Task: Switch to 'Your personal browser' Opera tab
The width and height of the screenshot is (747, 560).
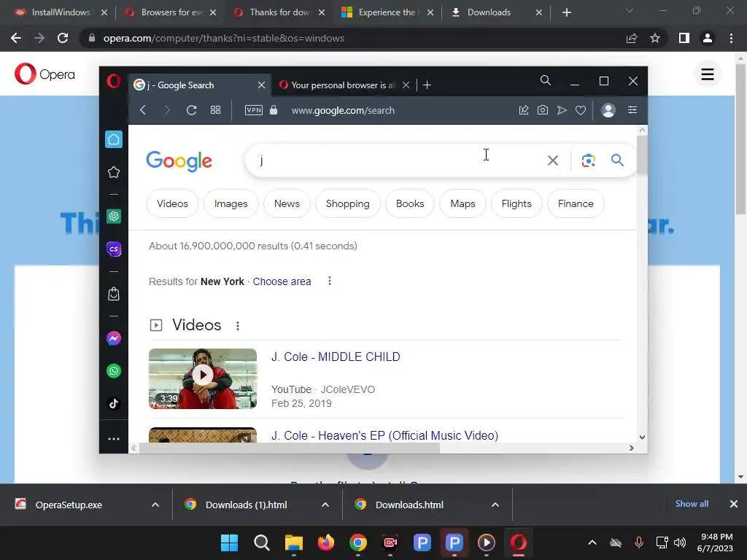Action: coord(344,85)
